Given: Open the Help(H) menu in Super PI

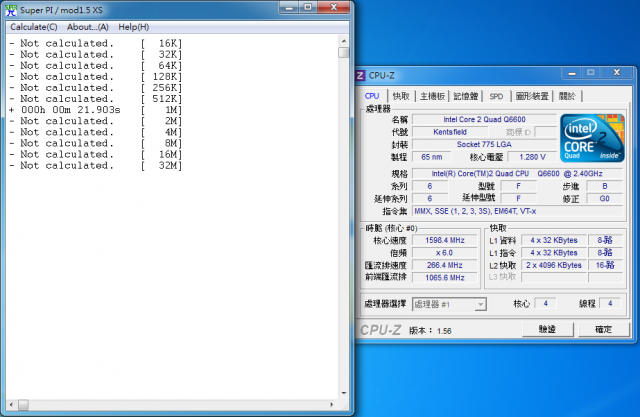Looking at the screenshot, I should [133, 27].
